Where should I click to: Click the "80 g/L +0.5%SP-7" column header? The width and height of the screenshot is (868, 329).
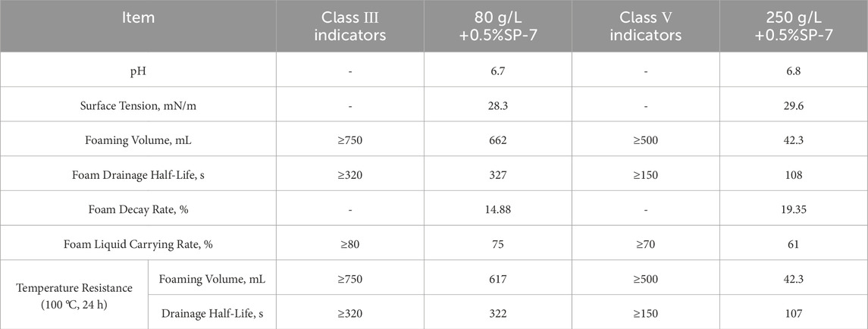497,25
